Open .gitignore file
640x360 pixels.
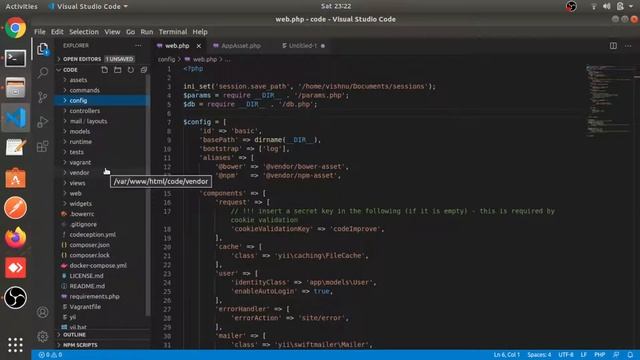(83, 224)
